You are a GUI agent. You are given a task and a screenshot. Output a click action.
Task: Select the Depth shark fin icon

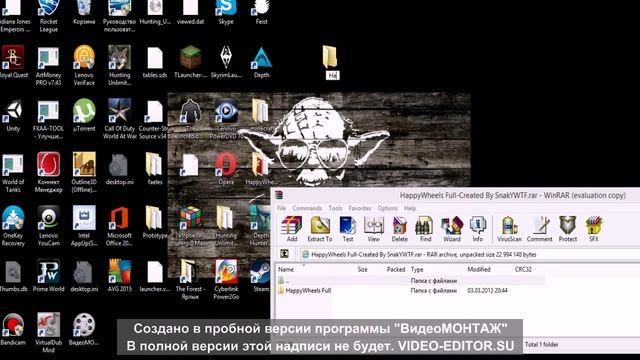click(261, 61)
